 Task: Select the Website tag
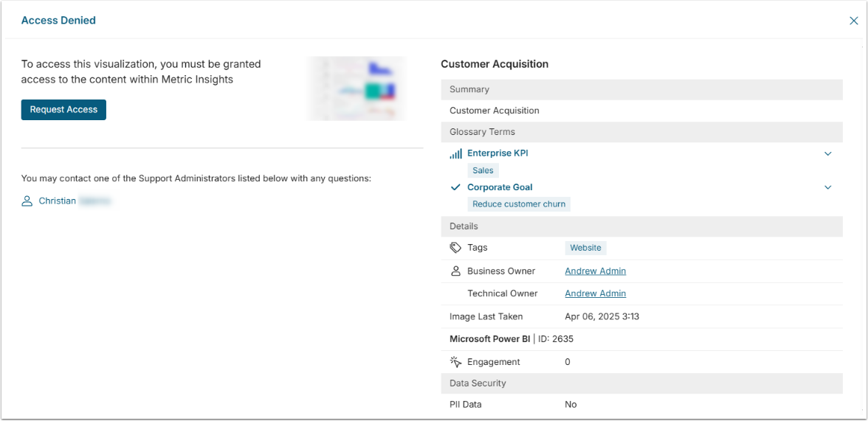click(x=586, y=248)
